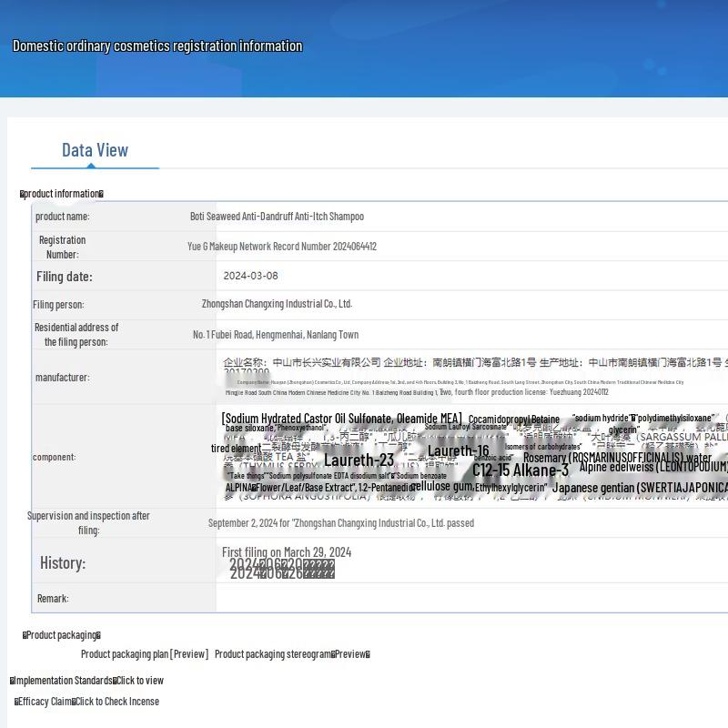Click the address 'No. 1 Fubei Road, Hengmenhai, Nanlang Town'
728x728 pixels.
tap(276, 335)
